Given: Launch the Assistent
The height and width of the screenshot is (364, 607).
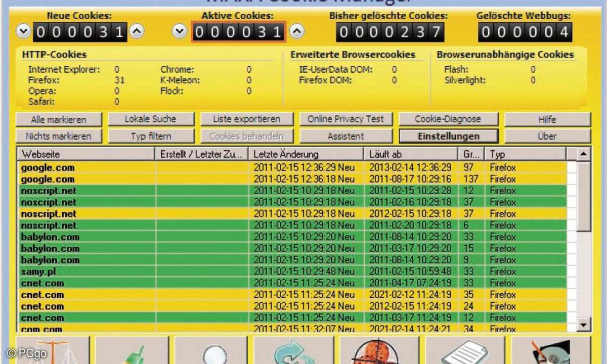Looking at the screenshot, I should (x=346, y=136).
